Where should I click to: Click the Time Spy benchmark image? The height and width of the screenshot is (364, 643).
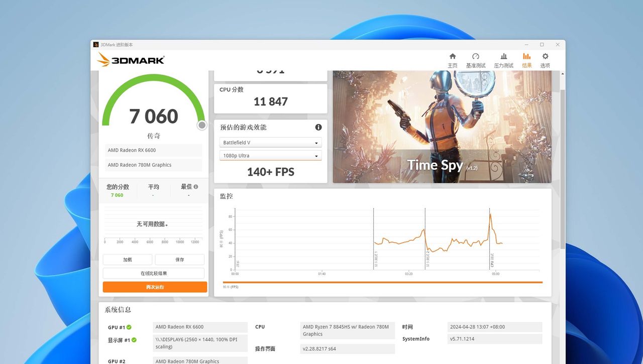click(x=442, y=127)
